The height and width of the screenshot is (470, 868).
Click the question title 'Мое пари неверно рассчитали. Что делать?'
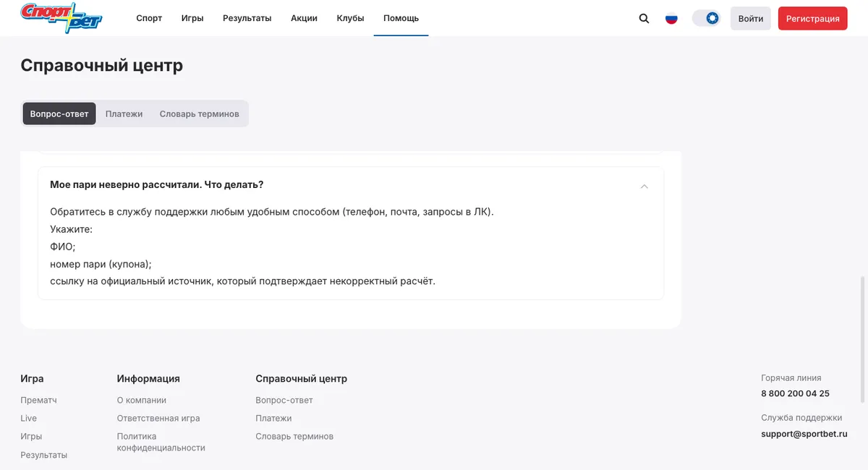coord(156,184)
